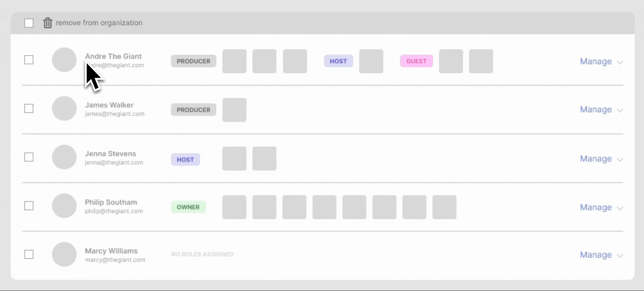Click Jenna Stevens' avatar circle
The width and height of the screenshot is (644, 291).
point(64,157)
